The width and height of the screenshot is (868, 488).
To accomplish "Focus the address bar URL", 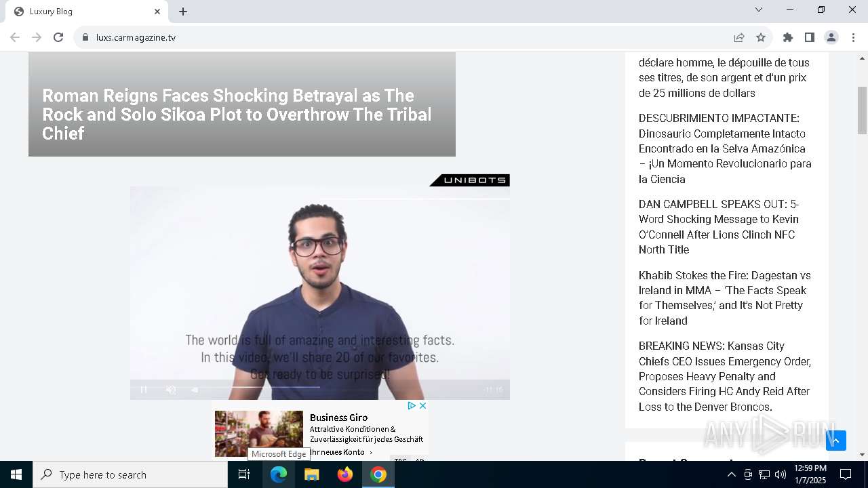I will coord(136,37).
